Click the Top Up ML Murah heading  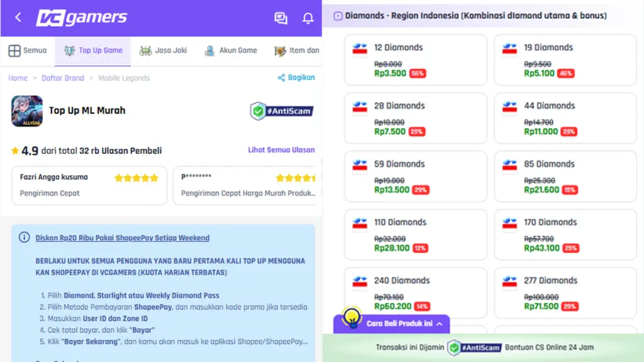87,111
